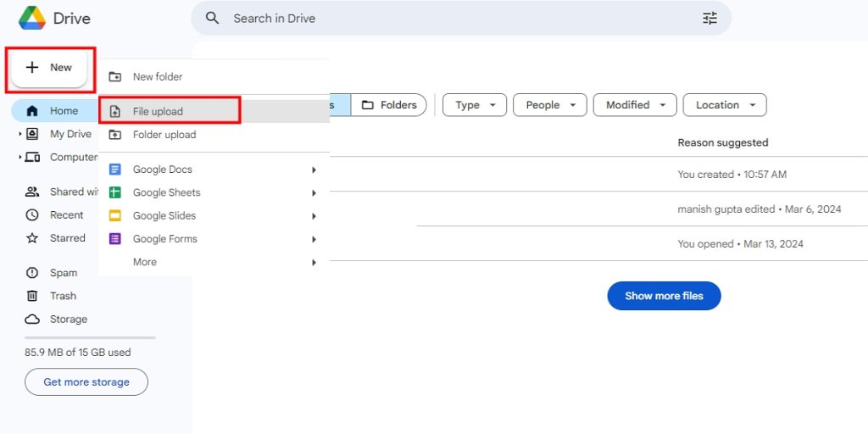868x434 pixels.
Task: Expand the Google Slides submenu arrow
Action: (x=314, y=216)
